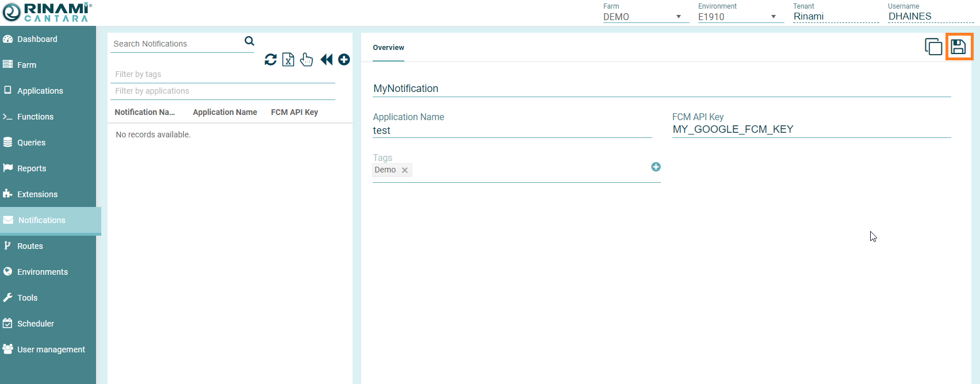The height and width of the screenshot is (384, 980).
Task: Add a new notification with plus icon
Action: point(344,59)
